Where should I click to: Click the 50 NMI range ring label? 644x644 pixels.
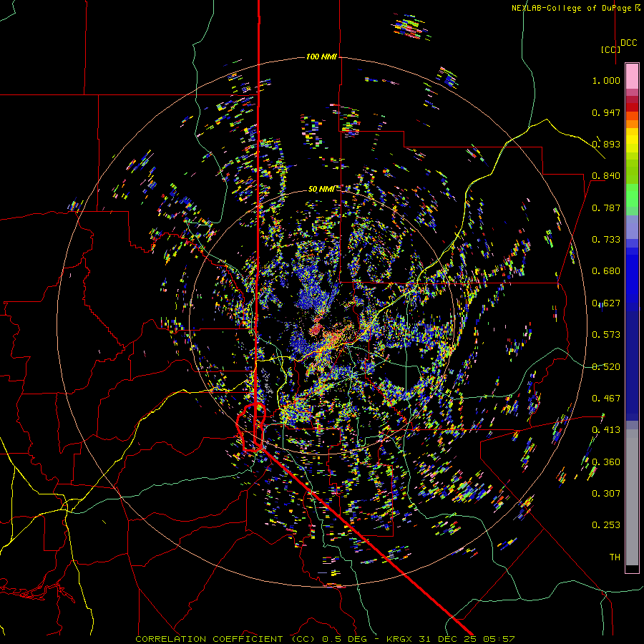pos(321,189)
